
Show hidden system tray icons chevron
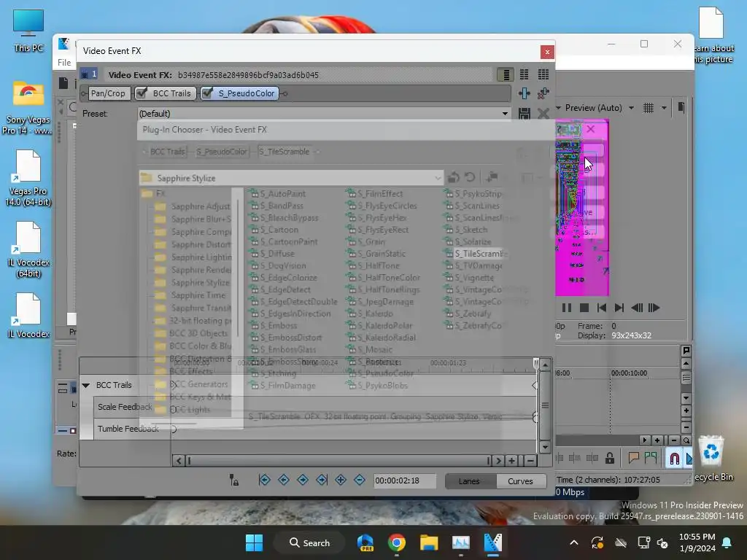(574, 542)
